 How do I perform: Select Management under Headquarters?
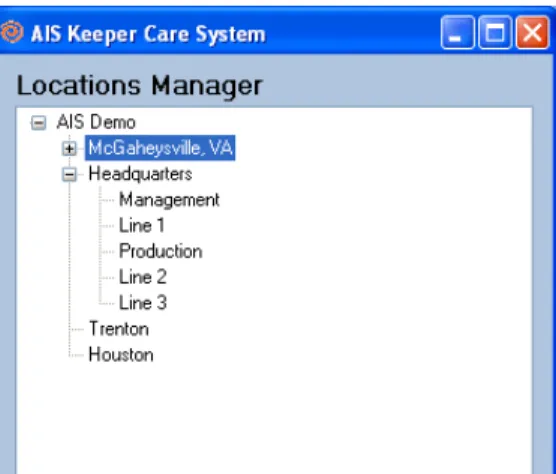coord(169,200)
